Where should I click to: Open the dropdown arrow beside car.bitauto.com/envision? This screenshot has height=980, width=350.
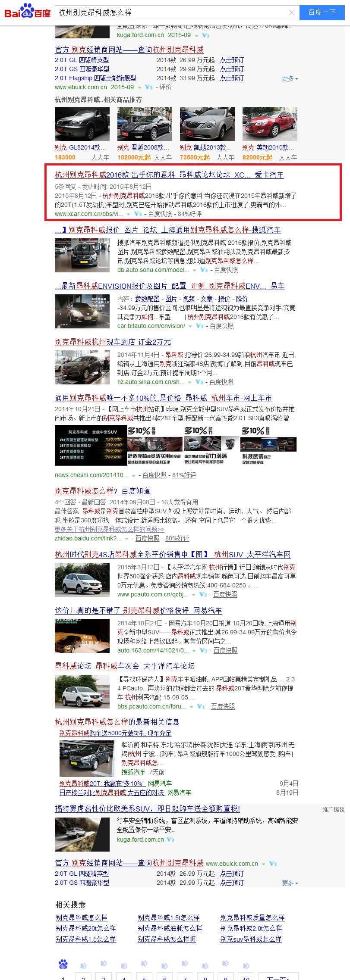coord(190,326)
